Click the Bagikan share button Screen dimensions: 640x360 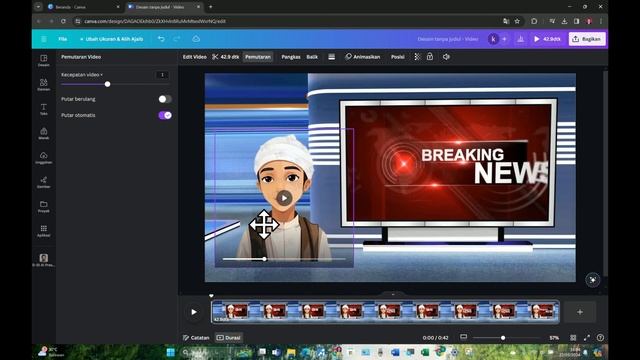(587, 39)
